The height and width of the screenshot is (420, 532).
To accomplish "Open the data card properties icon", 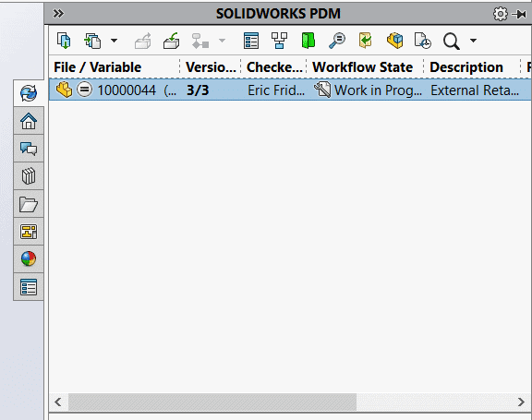I will tap(251, 41).
